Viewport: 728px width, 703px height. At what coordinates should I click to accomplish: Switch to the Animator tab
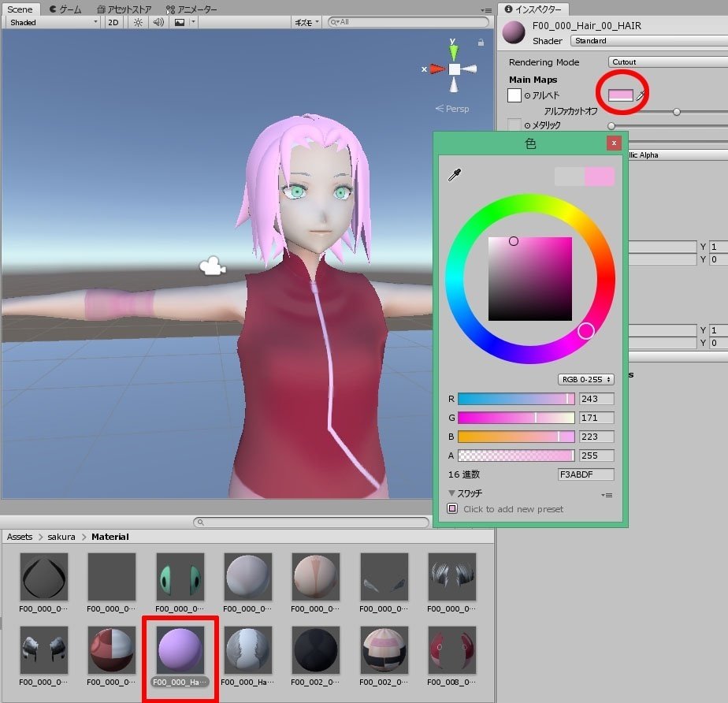click(191, 9)
